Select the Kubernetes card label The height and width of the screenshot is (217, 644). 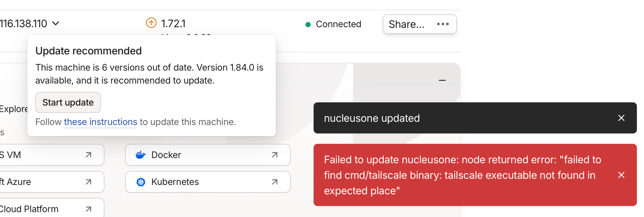(175, 182)
